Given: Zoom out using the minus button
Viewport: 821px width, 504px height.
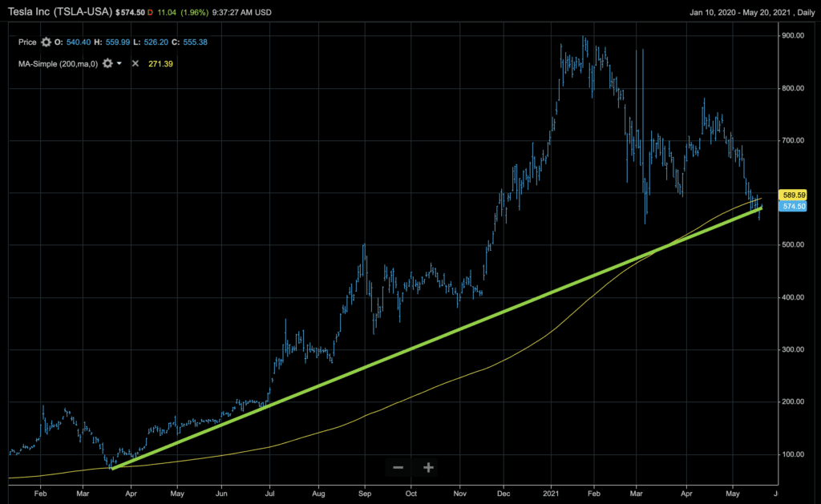Looking at the screenshot, I should click(398, 467).
